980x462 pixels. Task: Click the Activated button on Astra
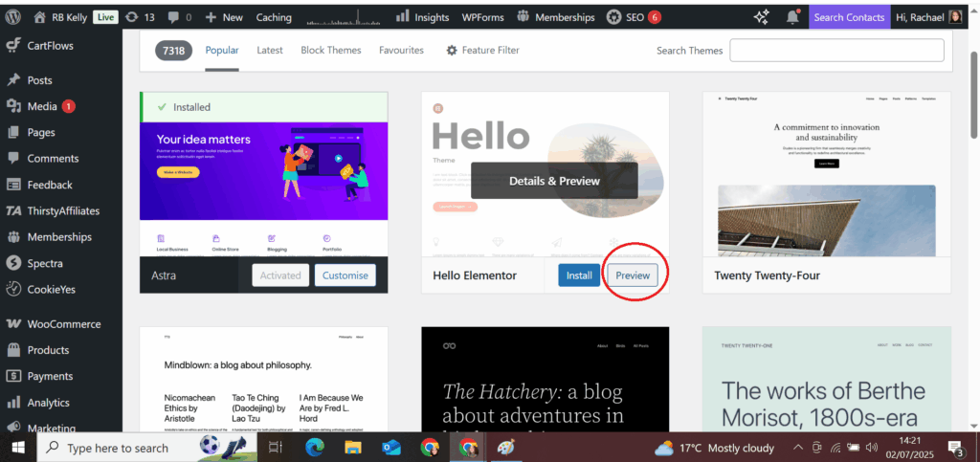click(280, 275)
